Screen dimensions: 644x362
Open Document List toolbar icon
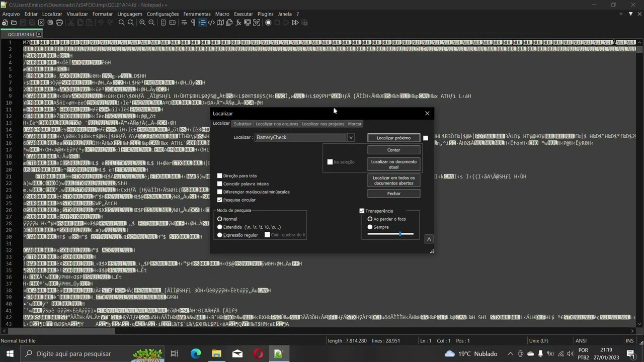click(x=229, y=23)
